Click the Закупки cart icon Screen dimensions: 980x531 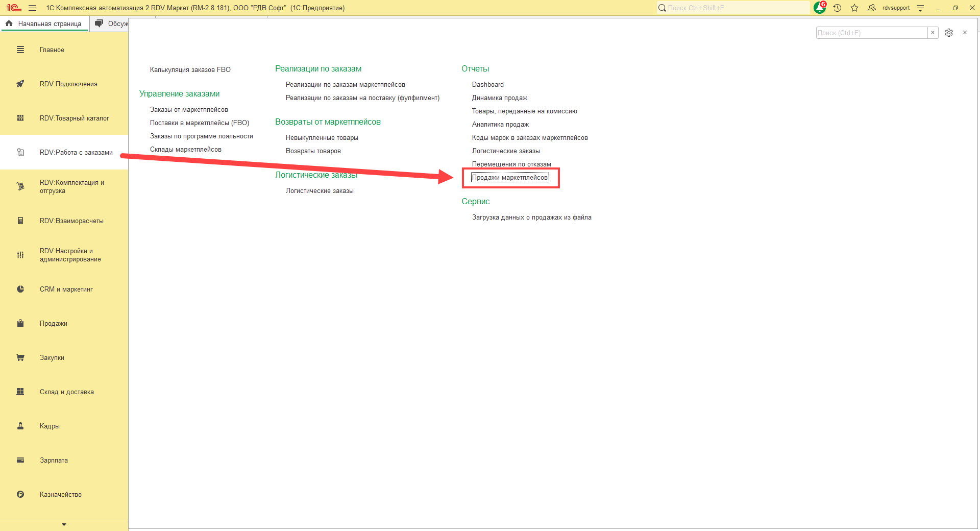point(20,357)
